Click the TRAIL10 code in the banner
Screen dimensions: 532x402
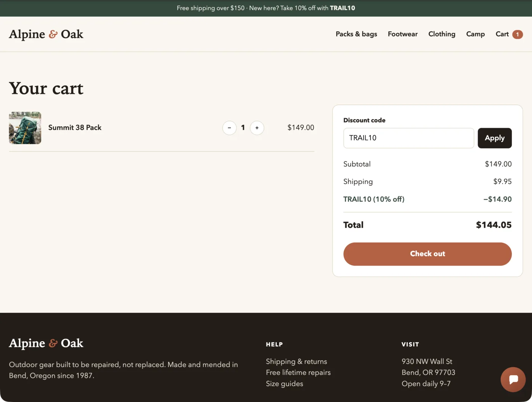click(343, 8)
